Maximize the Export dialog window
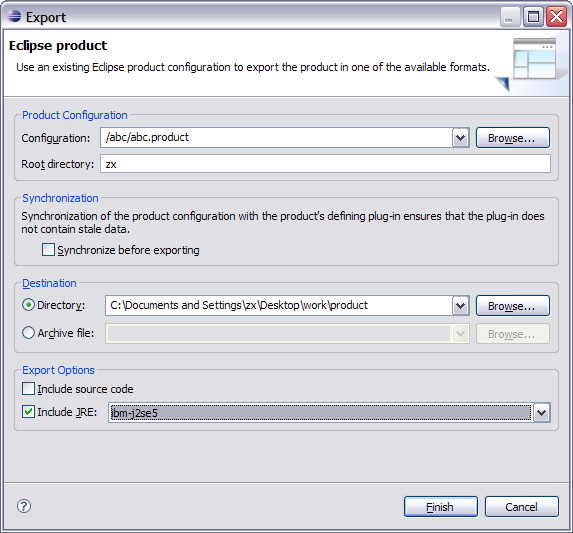 [x=533, y=17]
